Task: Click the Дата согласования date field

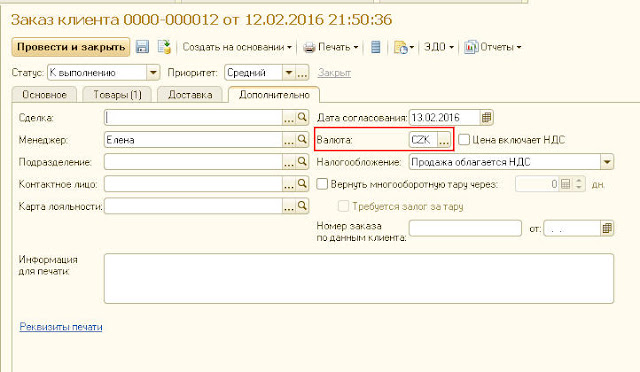Action: pos(444,118)
